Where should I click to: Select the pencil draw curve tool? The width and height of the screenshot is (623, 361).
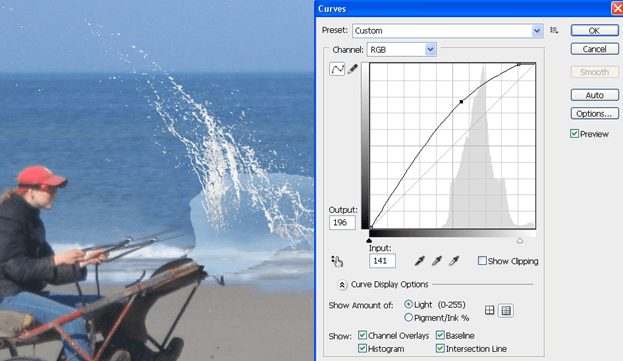click(x=352, y=69)
